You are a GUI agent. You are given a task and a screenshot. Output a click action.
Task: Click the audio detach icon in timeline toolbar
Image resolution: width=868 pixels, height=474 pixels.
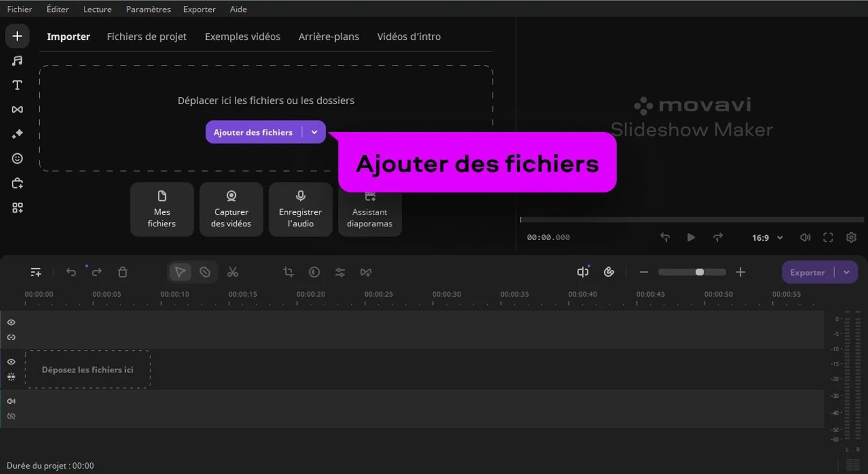coord(583,272)
